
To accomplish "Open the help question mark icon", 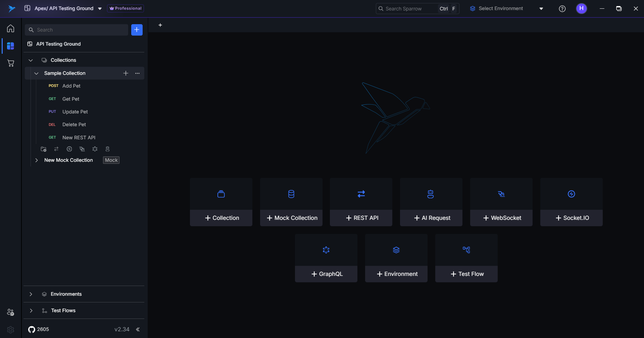I will pos(562,9).
